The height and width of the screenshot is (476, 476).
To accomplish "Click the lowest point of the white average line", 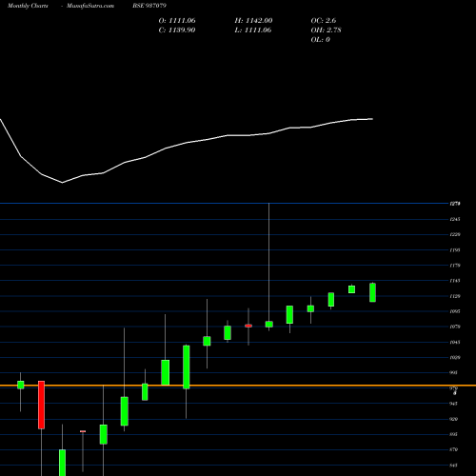I will pyautogui.click(x=62, y=183).
